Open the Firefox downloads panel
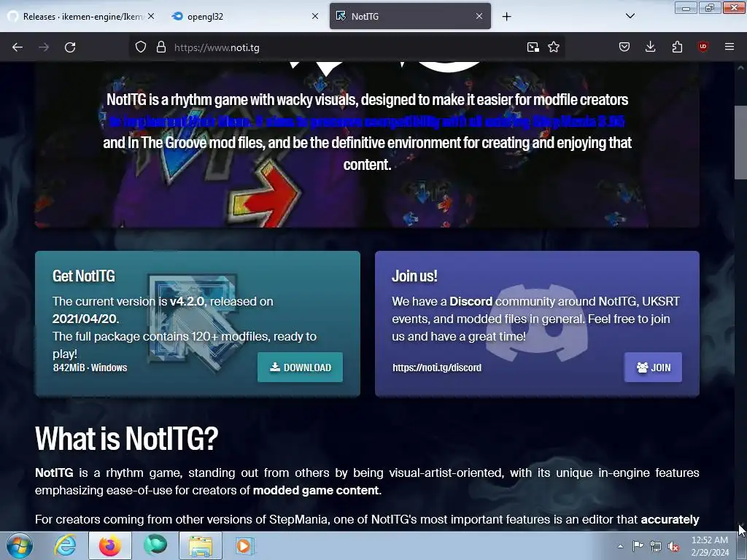Viewport: 747px width, 560px height. coord(650,47)
